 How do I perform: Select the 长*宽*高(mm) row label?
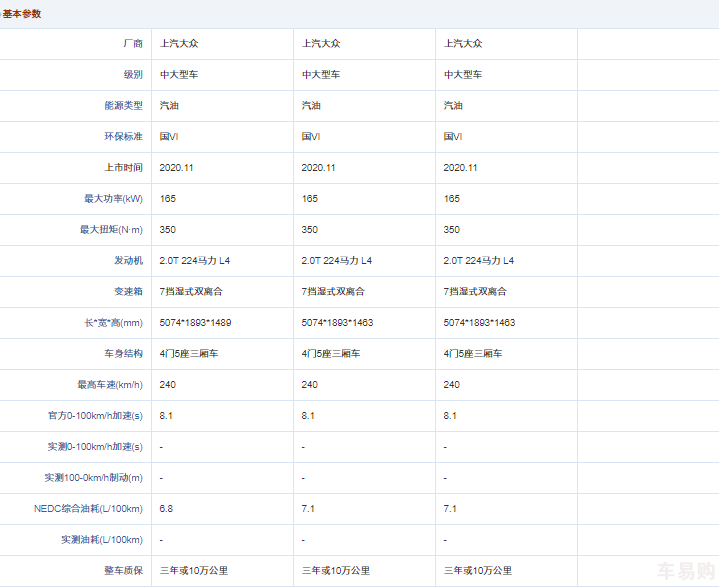point(113,323)
